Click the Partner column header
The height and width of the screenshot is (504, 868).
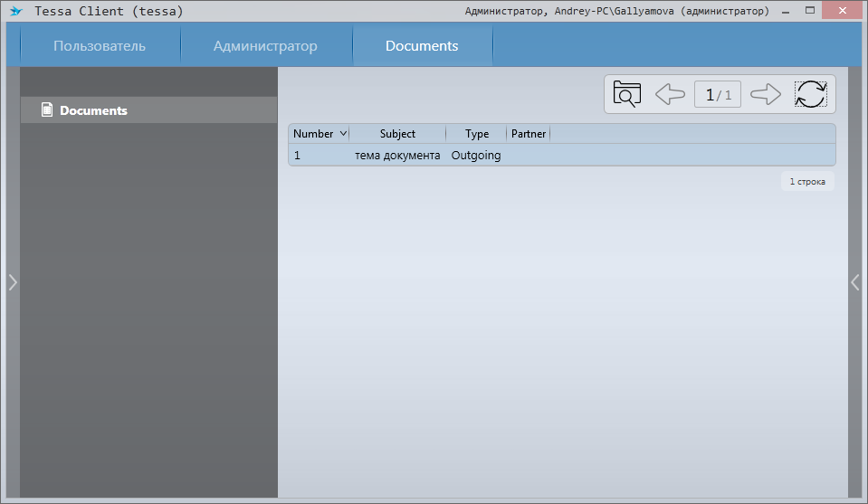tap(529, 134)
